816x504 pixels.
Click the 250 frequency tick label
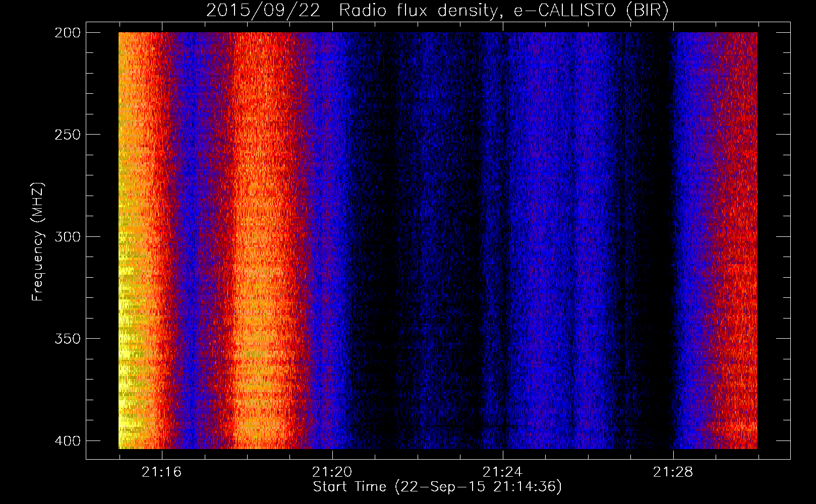68,135
